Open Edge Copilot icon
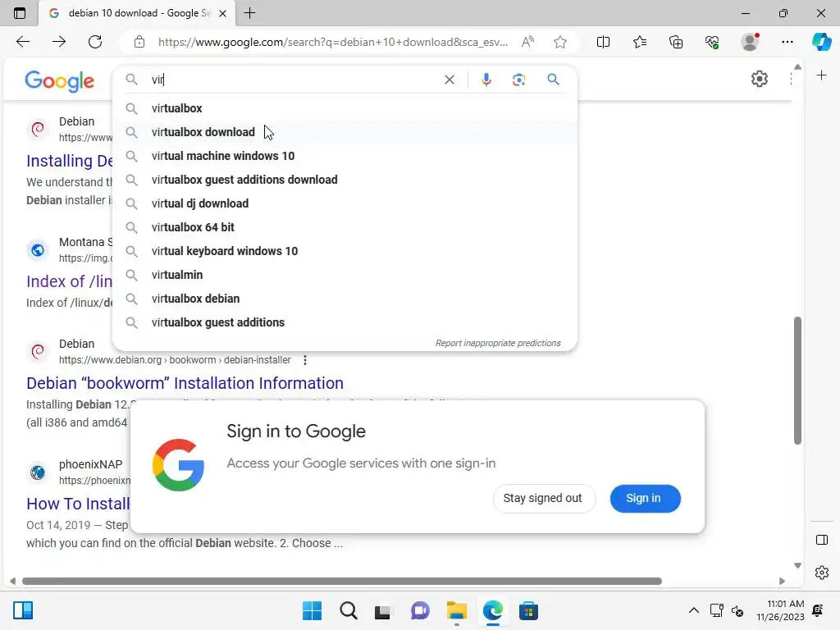Image resolution: width=840 pixels, height=630 pixels. click(x=821, y=42)
